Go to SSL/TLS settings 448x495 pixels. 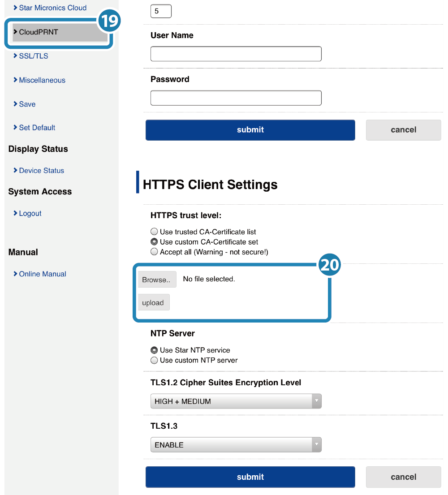click(x=33, y=56)
